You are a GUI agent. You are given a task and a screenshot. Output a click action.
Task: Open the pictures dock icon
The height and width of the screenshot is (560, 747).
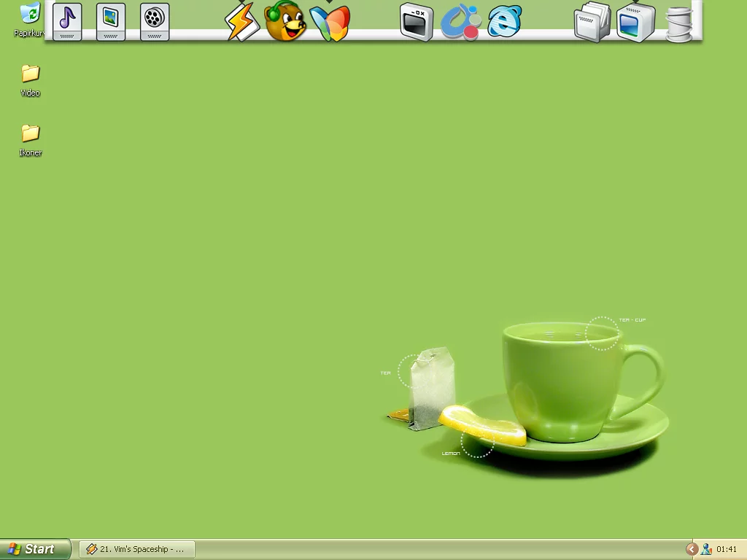(x=111, y=20)
